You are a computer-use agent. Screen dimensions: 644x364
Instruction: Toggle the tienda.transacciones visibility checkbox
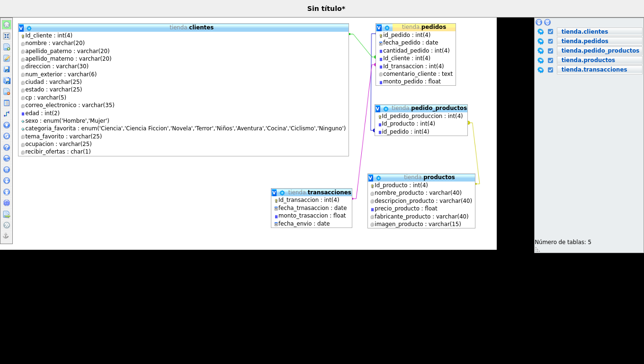(550, 70)
